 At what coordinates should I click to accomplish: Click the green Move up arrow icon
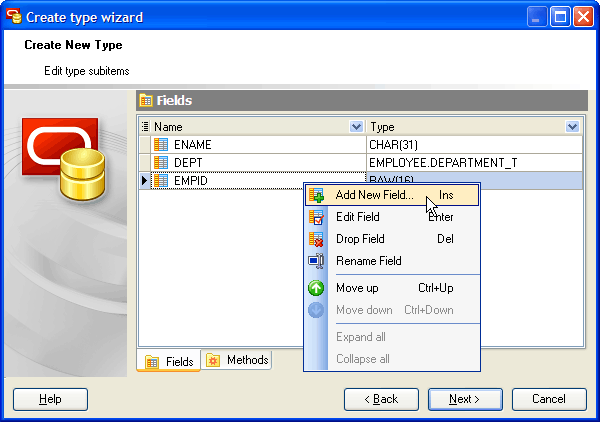(x=316, y=288)
